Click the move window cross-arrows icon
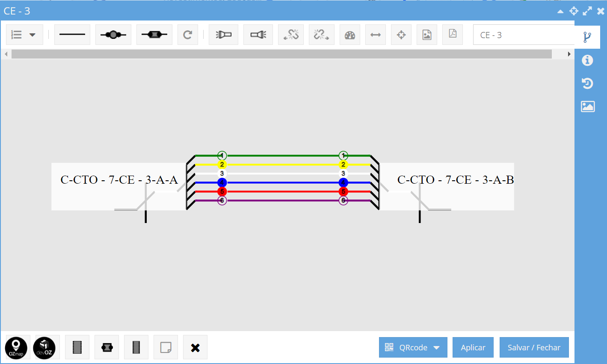The image size is (607, 364). tap(574, 11)
